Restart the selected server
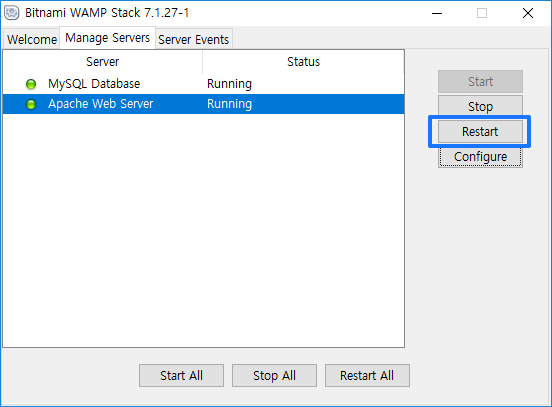 (x=480, y=131)
